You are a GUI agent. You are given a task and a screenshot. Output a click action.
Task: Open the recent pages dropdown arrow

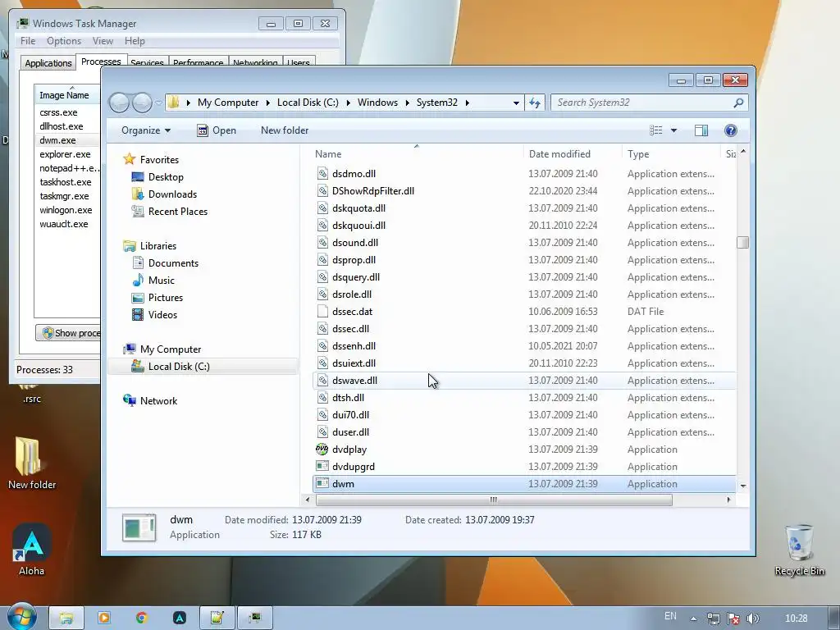click(158, 103)
